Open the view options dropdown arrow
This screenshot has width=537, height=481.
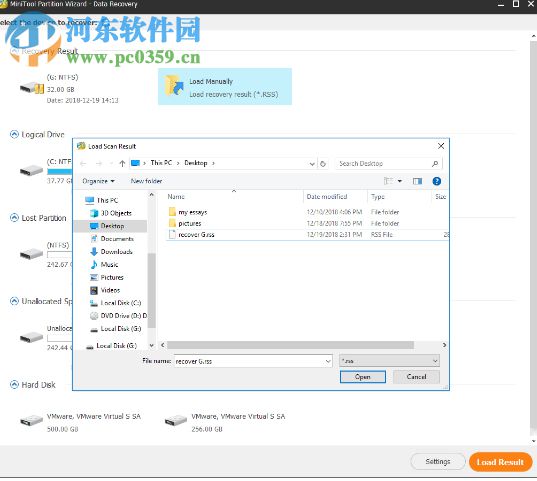400,181
